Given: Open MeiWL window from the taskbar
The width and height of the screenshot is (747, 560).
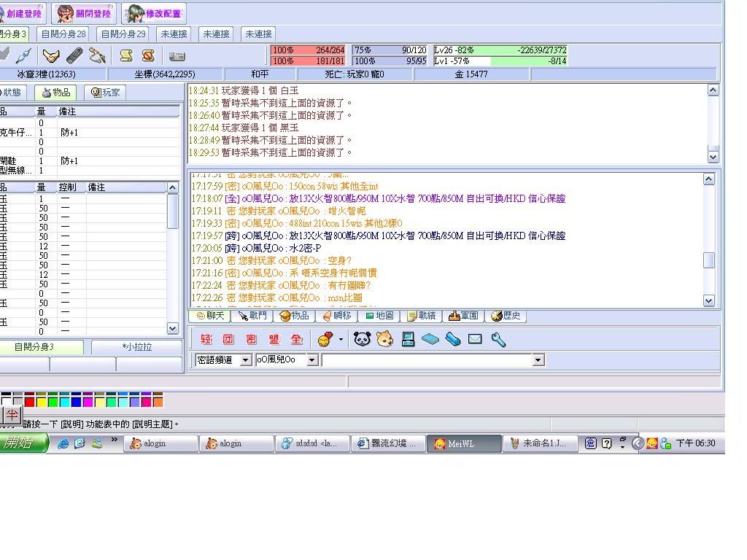Looking at the screenshot, I should tap(464, 443).
